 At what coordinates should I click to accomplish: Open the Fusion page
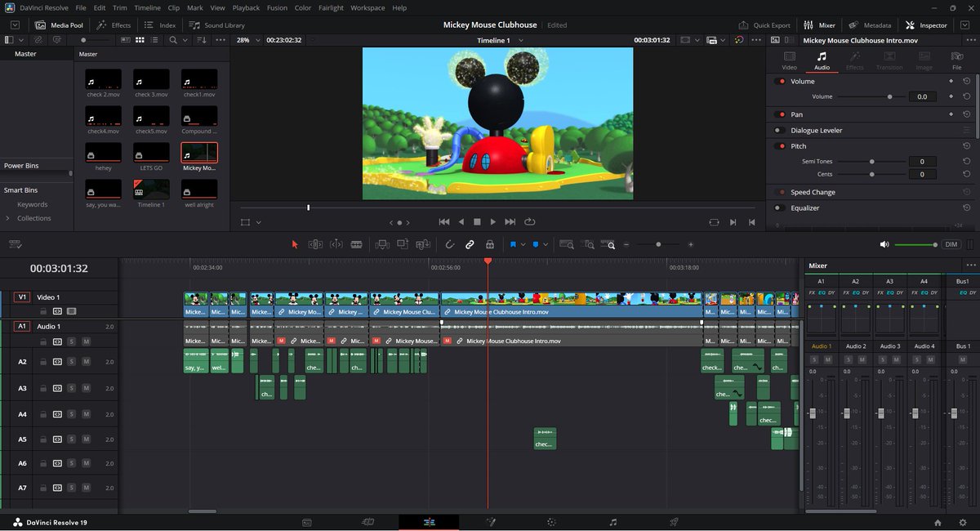tap(491, 522)
